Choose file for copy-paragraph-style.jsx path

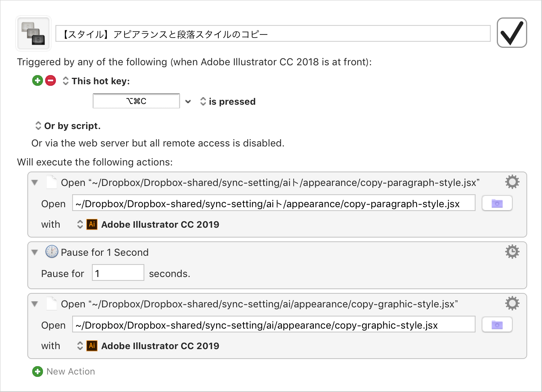497,203
